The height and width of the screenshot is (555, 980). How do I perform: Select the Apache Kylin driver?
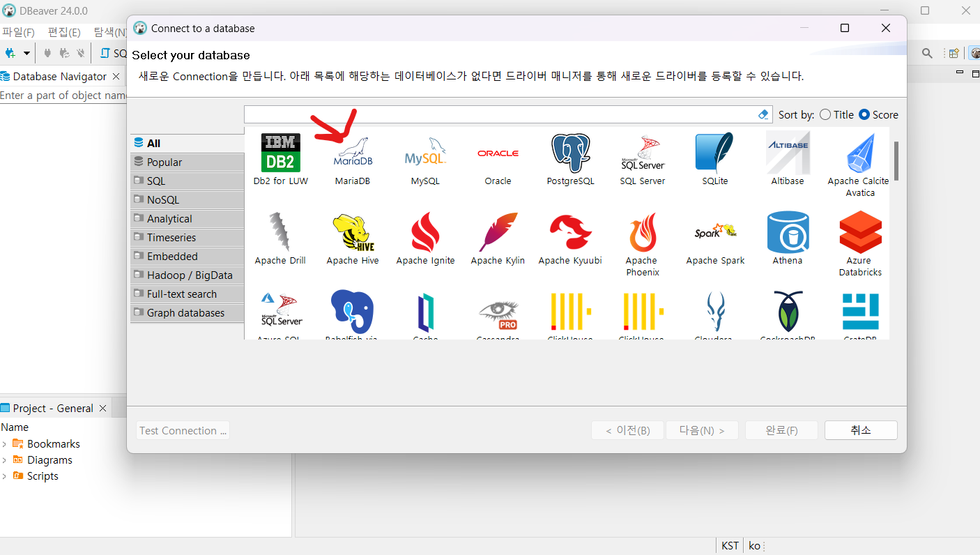pyautogui.click(x=498, y=239)
